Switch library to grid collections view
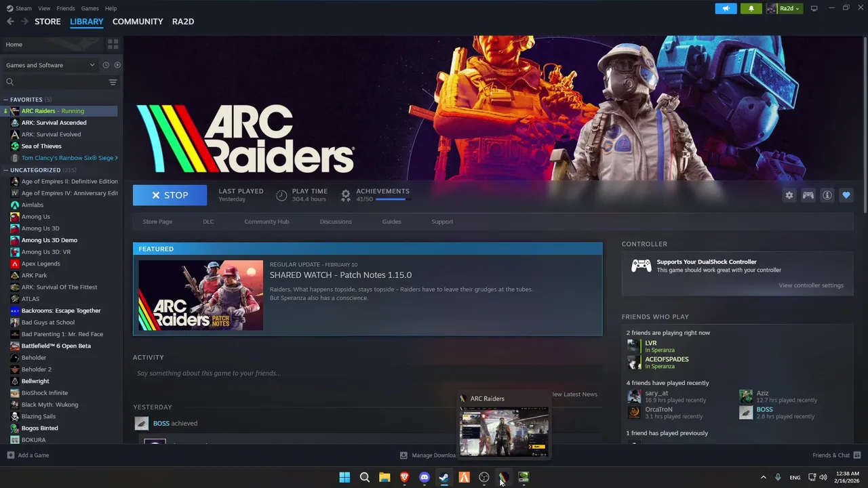The width and height of the screenshot is (868, 488). tap(113, 44)
